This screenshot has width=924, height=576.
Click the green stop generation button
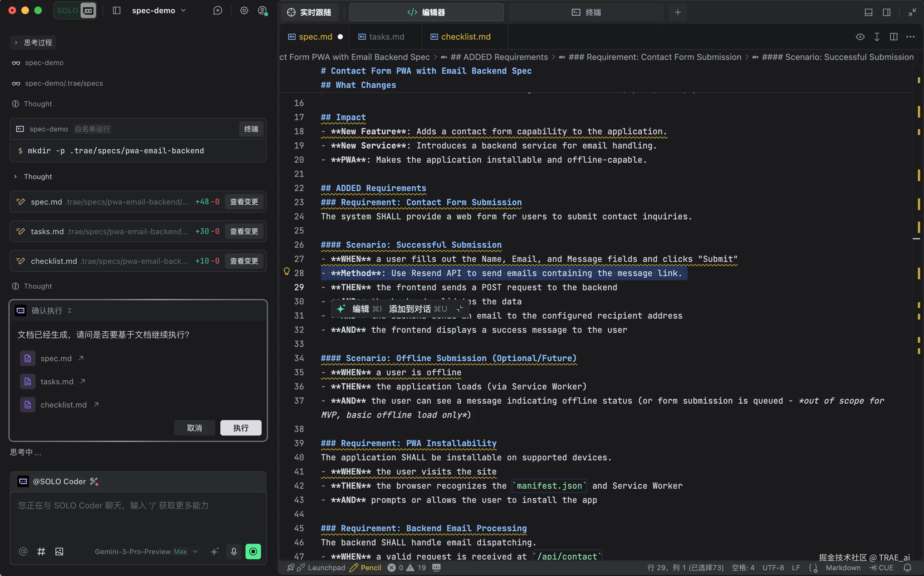[253, 551]
